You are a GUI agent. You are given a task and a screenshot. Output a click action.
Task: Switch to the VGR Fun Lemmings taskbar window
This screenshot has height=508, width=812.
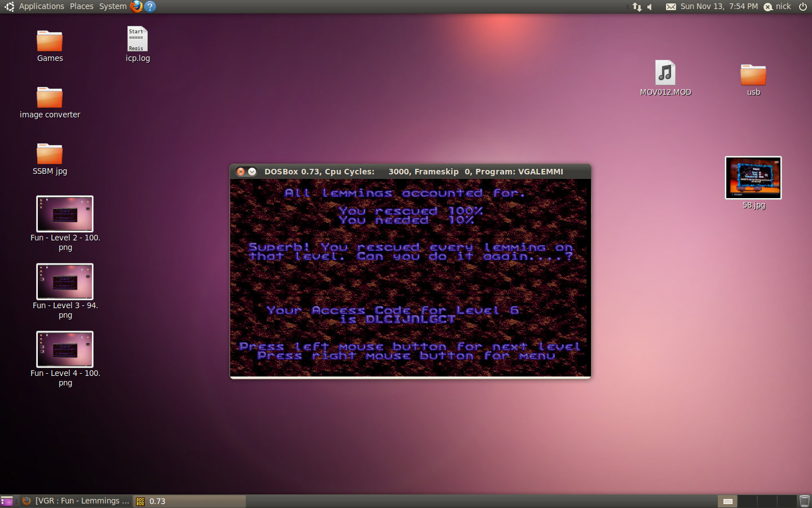click(76, 501)
